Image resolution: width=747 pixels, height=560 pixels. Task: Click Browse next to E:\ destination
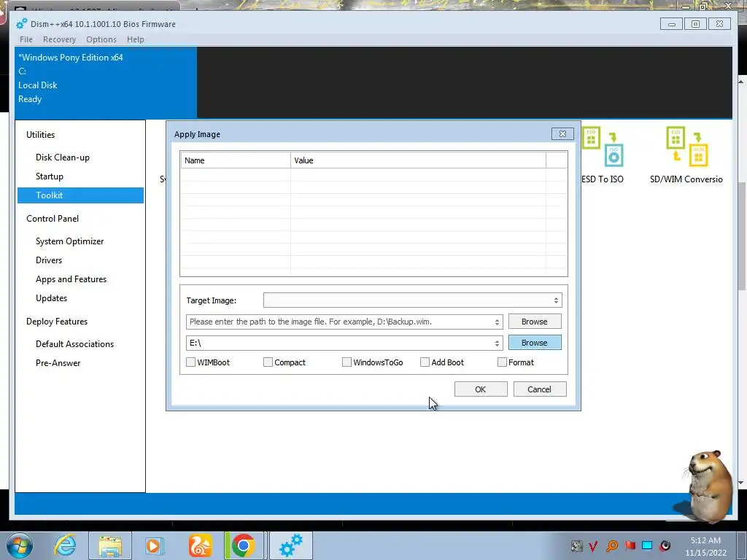pos(535,343)
